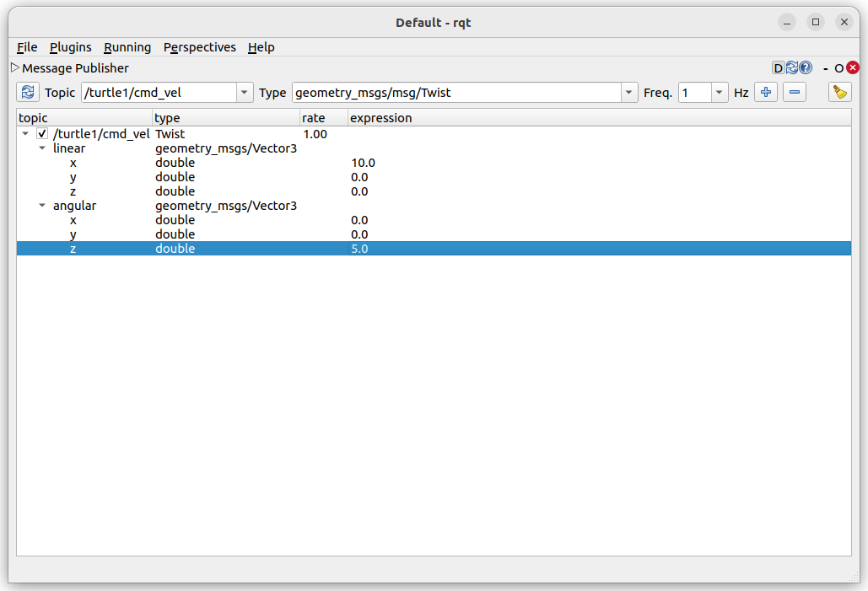Add the publisher with the plus button
The height and width of the screenshot is (591, 868).
pos(766,92)
